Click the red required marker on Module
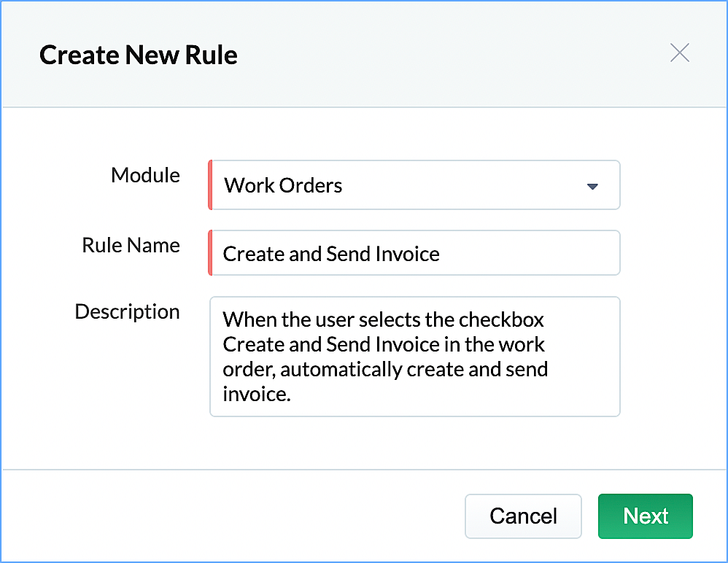Viewport: 728px width, 563px height. click(210, 185)
